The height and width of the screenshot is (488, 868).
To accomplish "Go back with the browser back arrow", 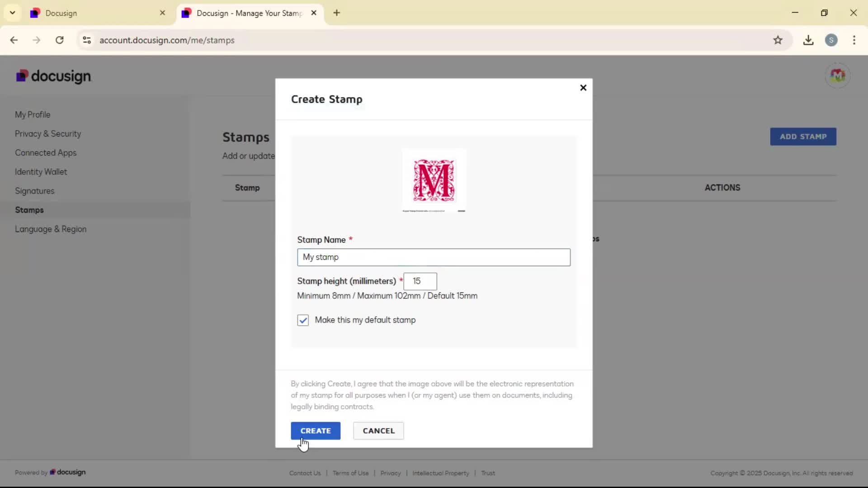I will [14, 40].
